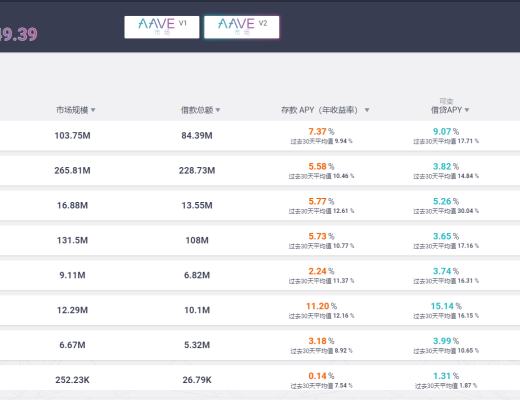Click the 9.07% borrow APY value
This screenshot has height=400, width=520.
pyautogui.click(x=446, y=131)
